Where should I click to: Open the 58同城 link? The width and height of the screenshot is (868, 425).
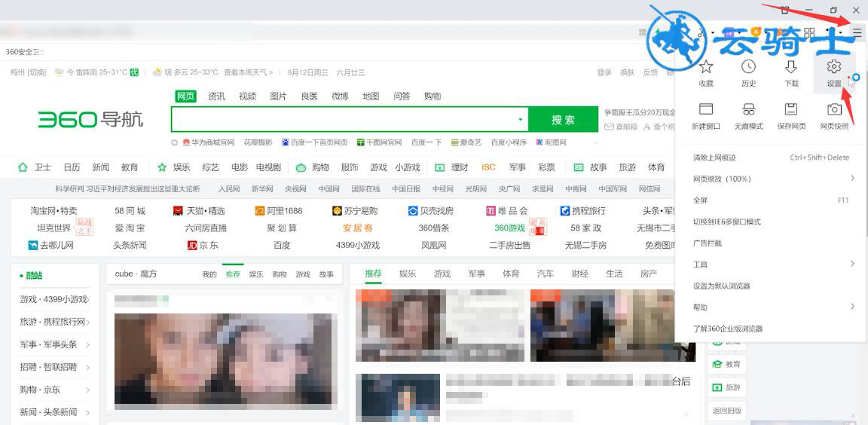pyautogui.click(x=130, y=211)
